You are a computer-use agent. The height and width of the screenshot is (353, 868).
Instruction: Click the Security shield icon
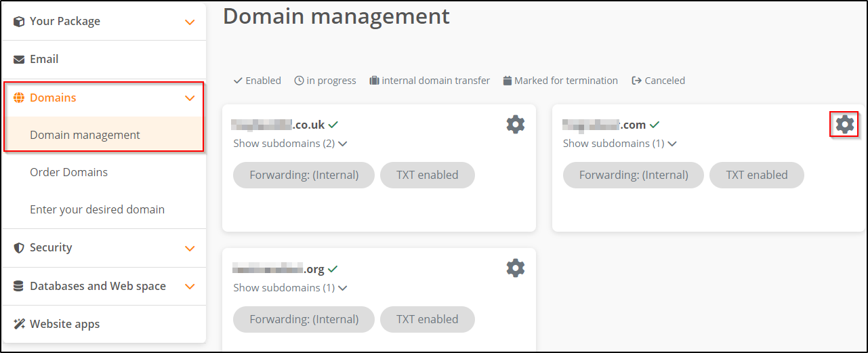19,248
